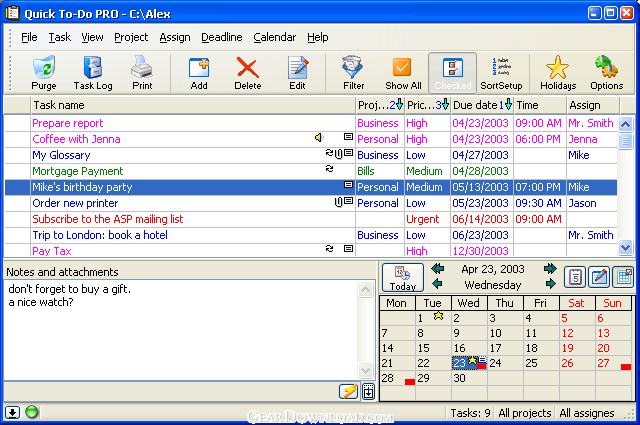Open the Deadline menu
Viewport: 640px width, 425px height.
point(222,37)
